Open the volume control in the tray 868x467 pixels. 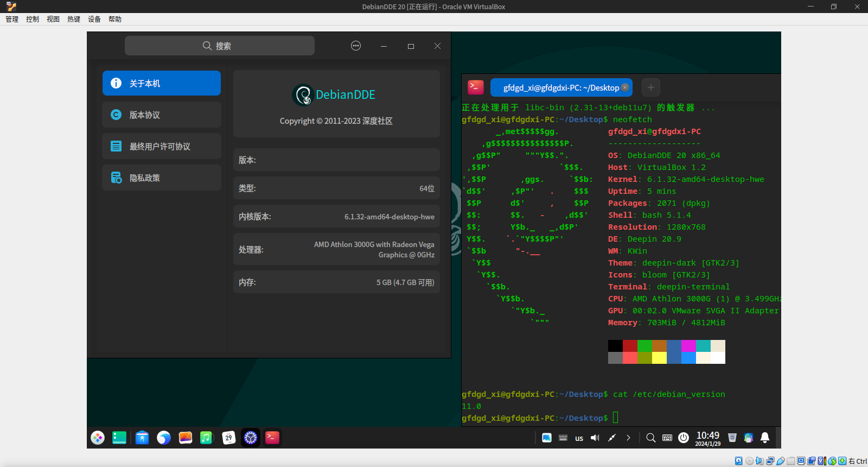pyautogui.click(x=595, y=438)
